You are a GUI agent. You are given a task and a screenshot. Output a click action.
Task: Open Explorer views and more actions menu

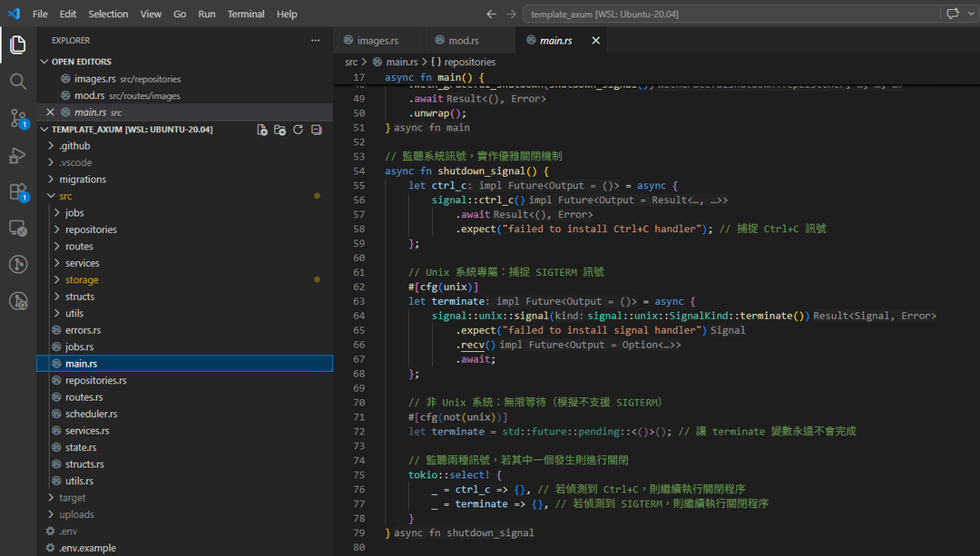(316, 41)
